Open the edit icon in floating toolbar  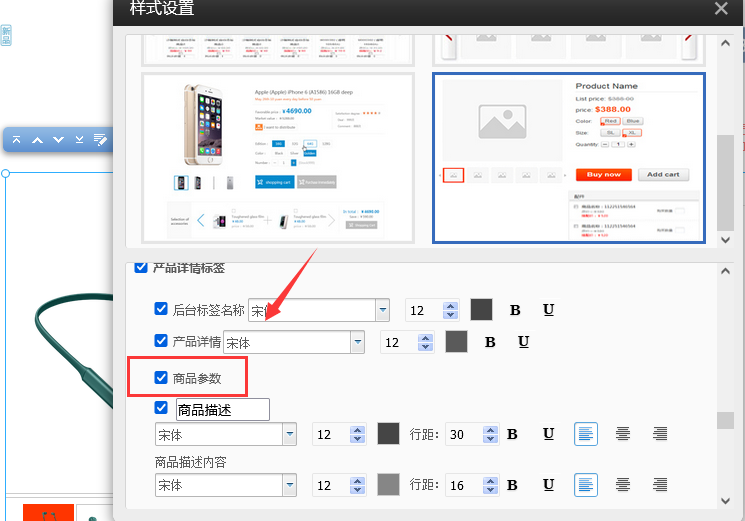pos(100,140)
